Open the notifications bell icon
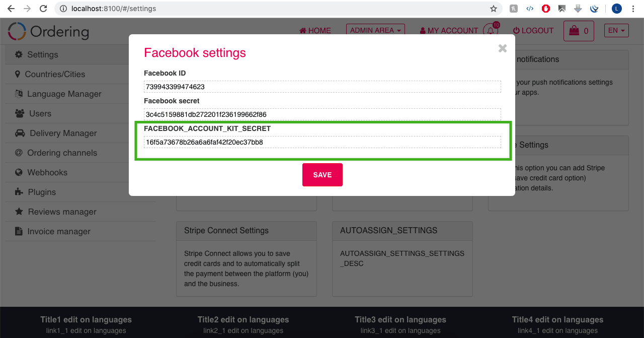This screenshot has height=338, width=644. [491, 30]
